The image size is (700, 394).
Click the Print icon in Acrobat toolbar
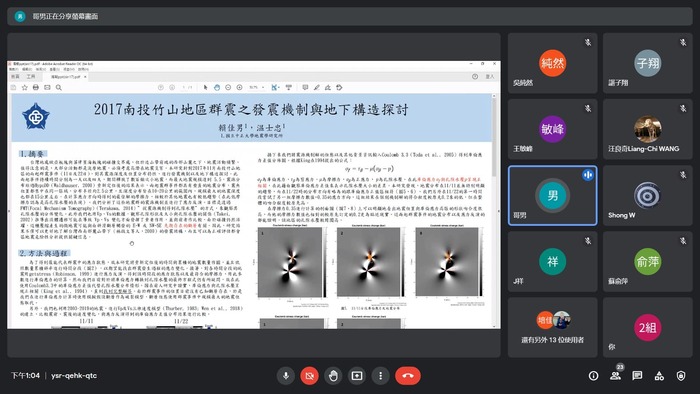pyautogui.click(x=36, y=87)
